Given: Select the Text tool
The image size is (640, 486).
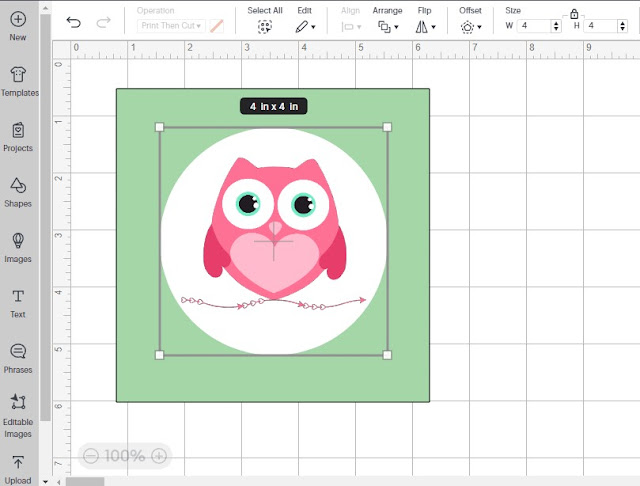Looking at the screenshot, I should [x=18, y=296].
